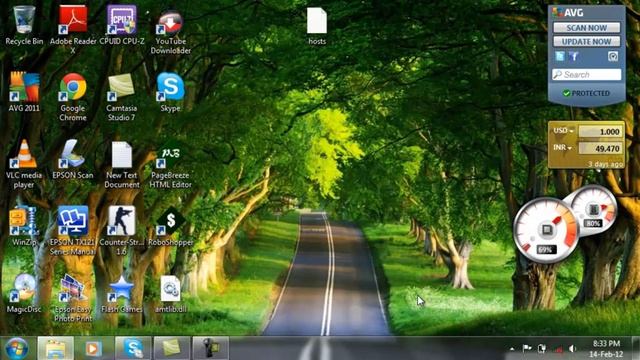Open the volume speaker tray icon
The width and height of the screenshot is (640, 360).
572,348
